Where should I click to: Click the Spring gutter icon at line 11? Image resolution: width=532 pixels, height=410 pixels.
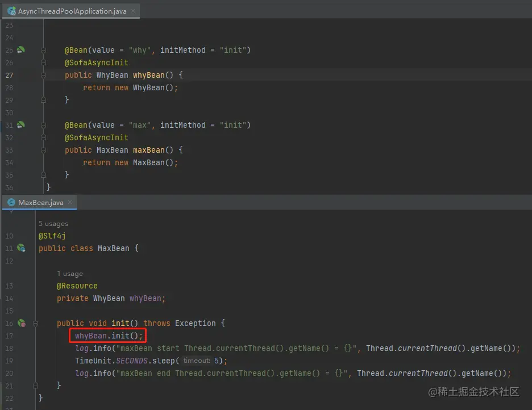(21, 248)
